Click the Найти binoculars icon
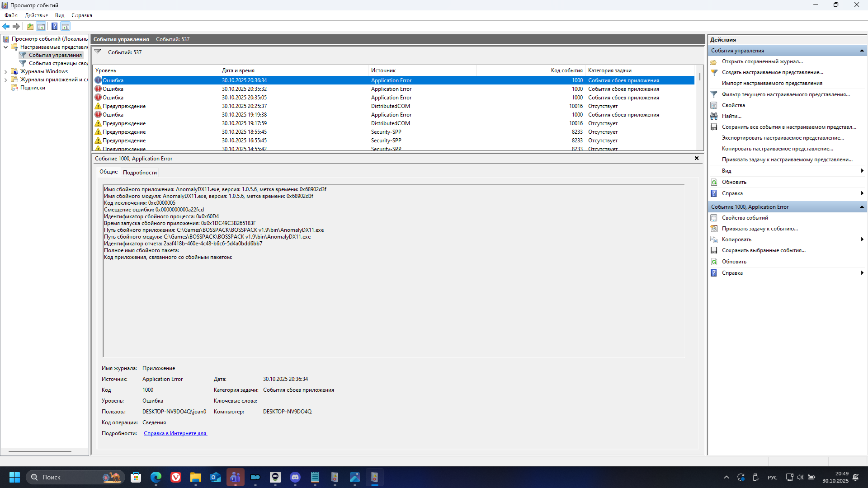This screenshot has width=868, height=488. click(x=714, y=116)
